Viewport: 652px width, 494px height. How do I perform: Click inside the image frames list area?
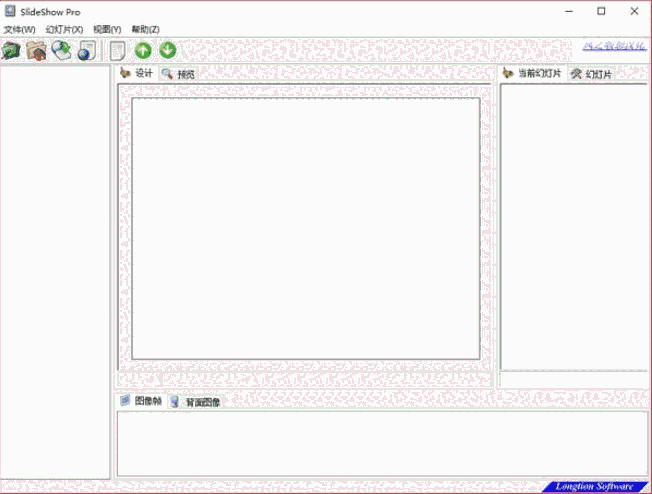[x=382, y=443]
